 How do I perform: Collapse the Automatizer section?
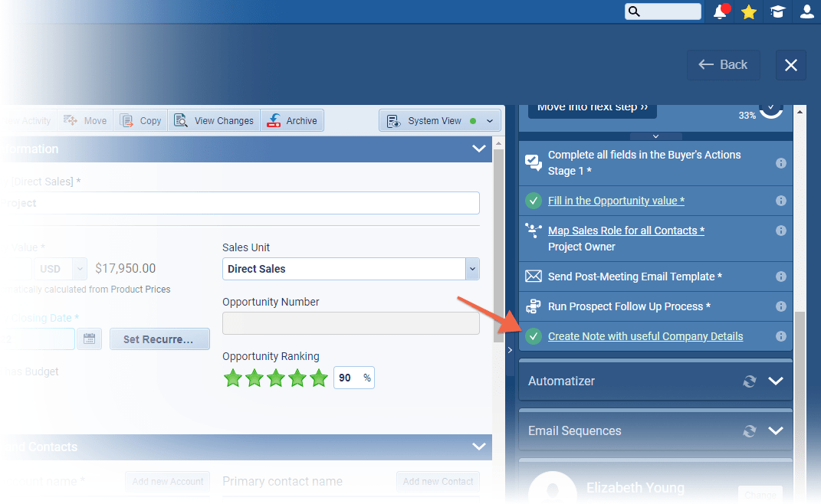pyautogui.click(x=775, y=381)
